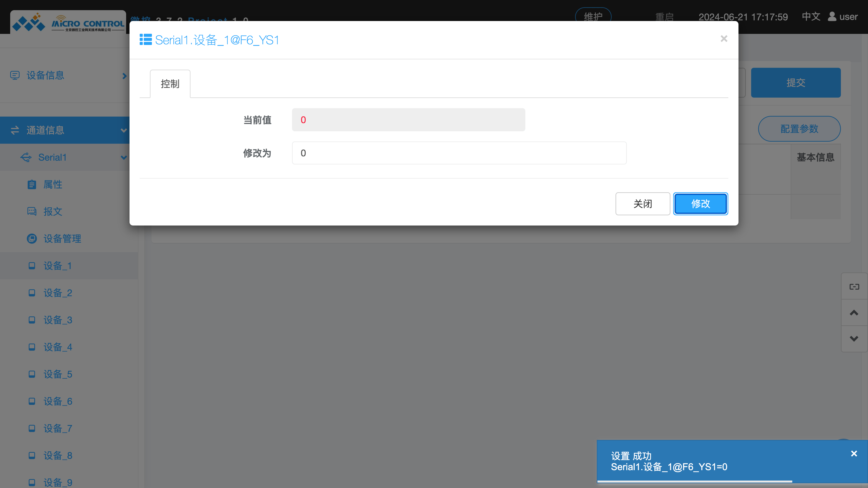The image size is (868, 488).
Task: Click the message icon beside 报文
Action: [32, 211]
